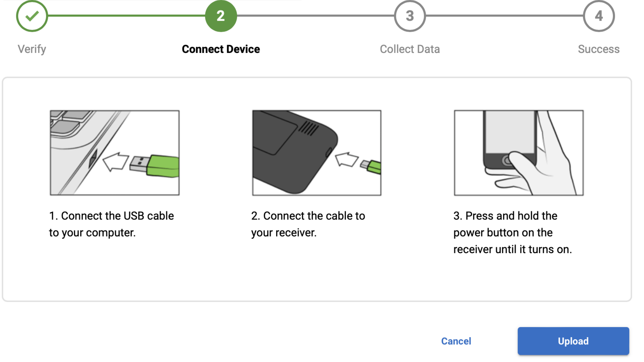
Task: Click the Success step label
Action: (598, 49)
